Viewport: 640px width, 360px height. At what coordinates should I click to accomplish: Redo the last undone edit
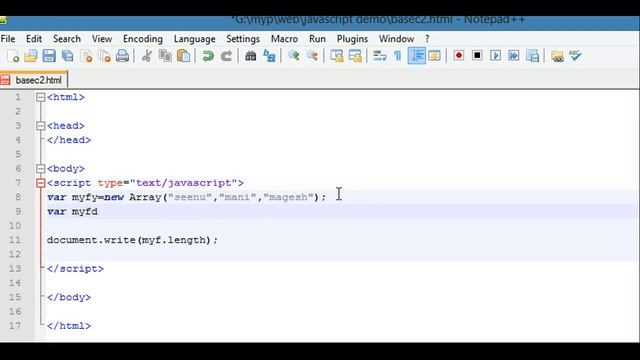pyautogui.click(x=226, y=56)
